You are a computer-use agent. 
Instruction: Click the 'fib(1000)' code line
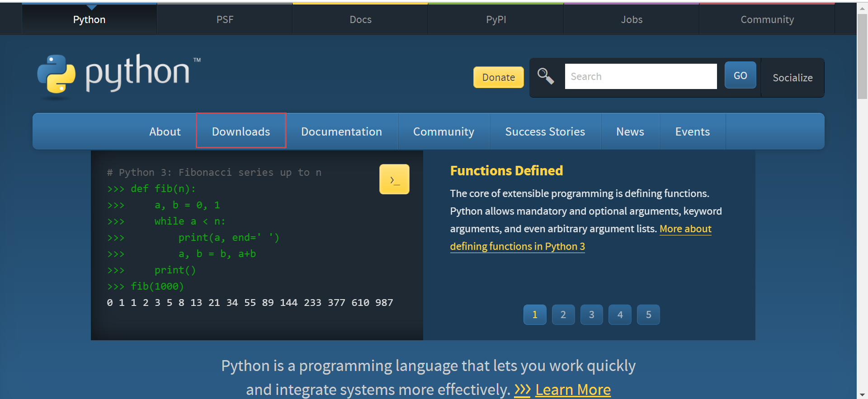point(146,286)
